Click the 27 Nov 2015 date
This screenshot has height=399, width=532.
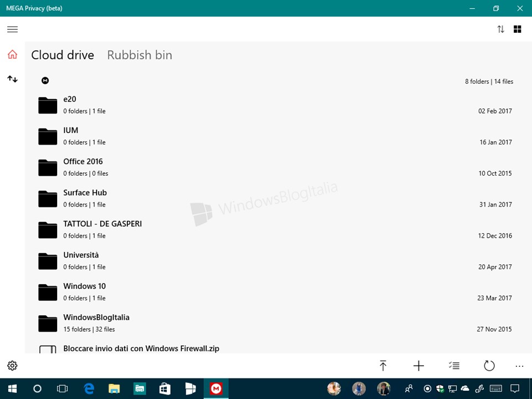pos(494,329)
